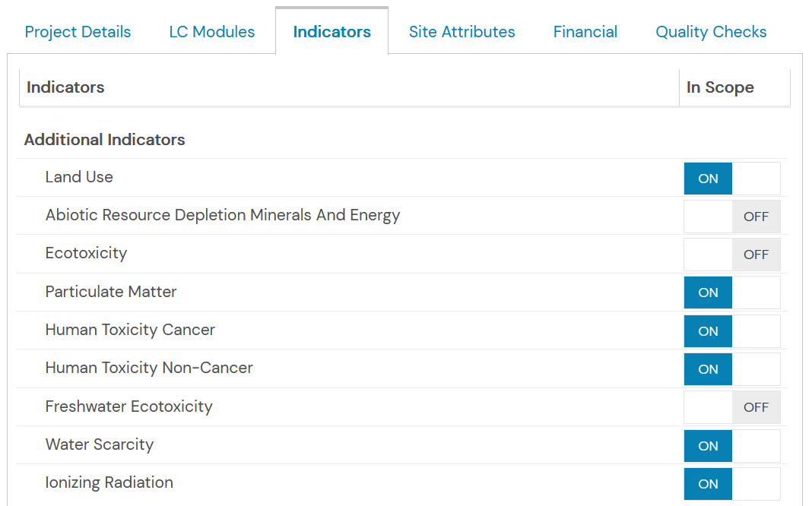
Task: Click the In Scope column header
Action: pyautogui.click(x=734, y=87)
